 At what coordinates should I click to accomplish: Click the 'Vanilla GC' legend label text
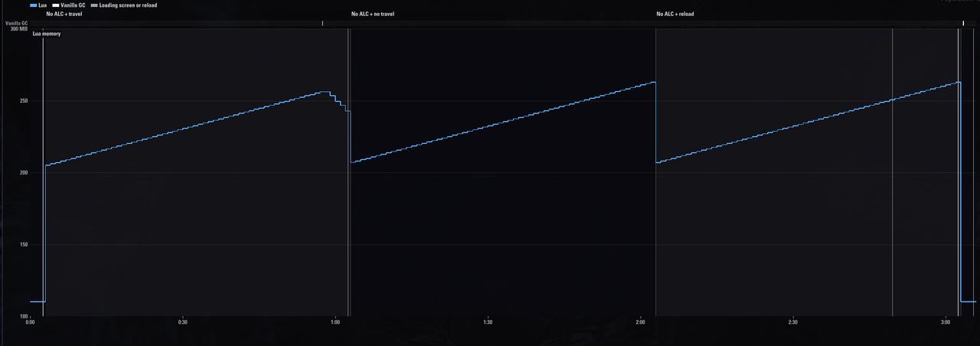tap(73, 5)
